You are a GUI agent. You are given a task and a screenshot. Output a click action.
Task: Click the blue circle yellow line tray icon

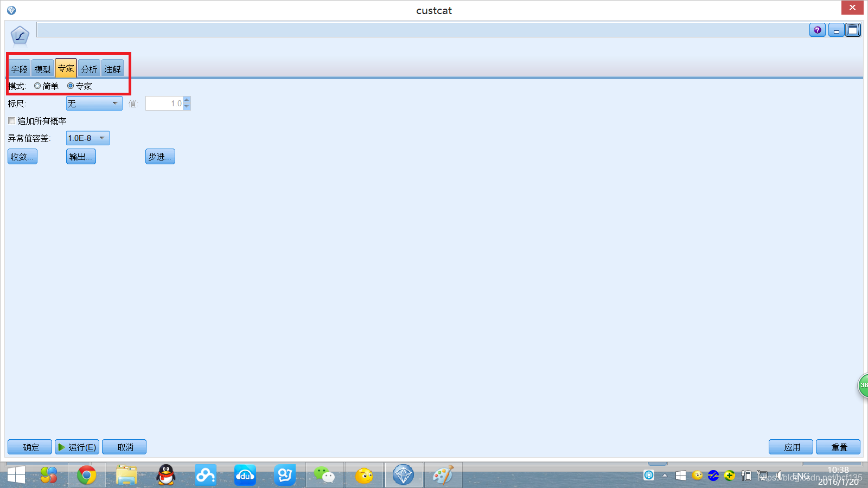click(x=713, y=476)
